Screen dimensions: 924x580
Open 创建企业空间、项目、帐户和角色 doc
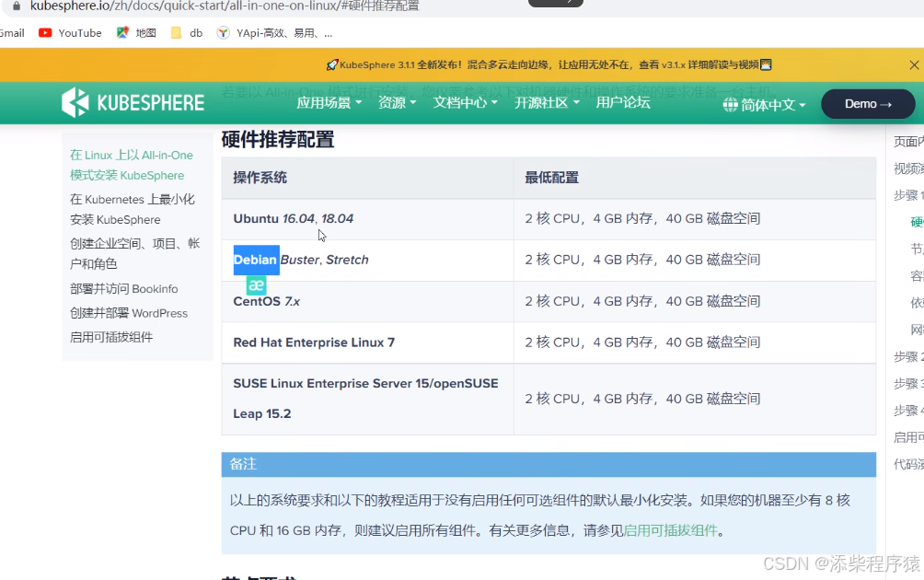click(135, 253)
